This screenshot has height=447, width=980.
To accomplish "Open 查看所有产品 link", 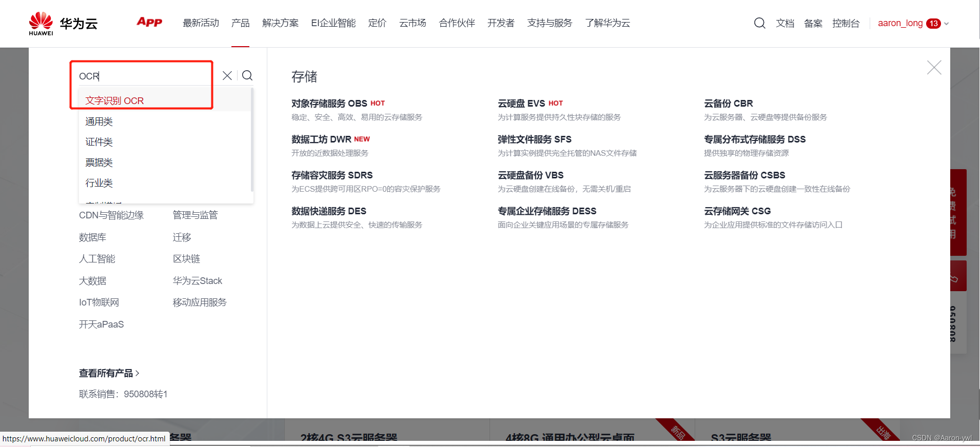I will 109,373.
